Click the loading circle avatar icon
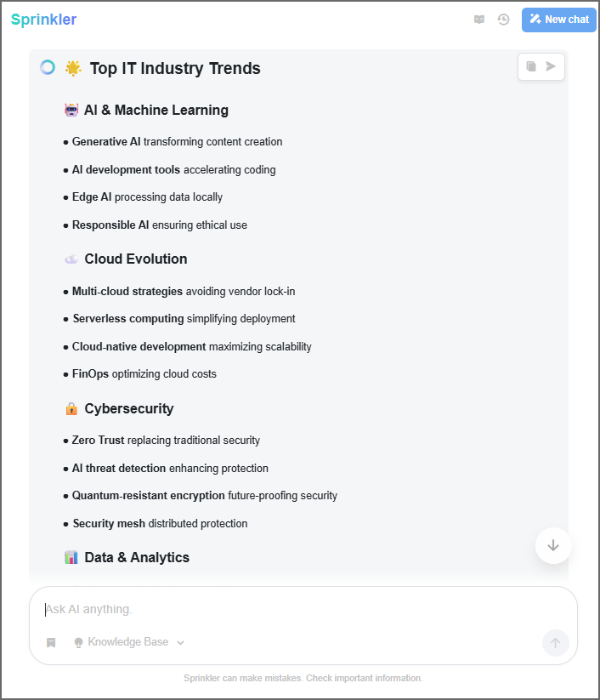The height and width of the screenshot is (700, 600). (48, 67)
